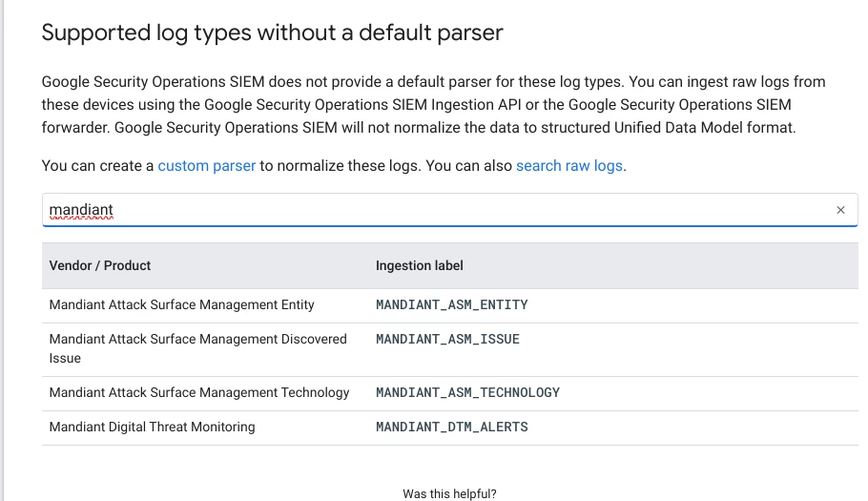Image resolution: width=868 pixels, height=501 pixels.
Task: Click Mandiant Attack Surface Management Discovered Issue
Action: 197,348
